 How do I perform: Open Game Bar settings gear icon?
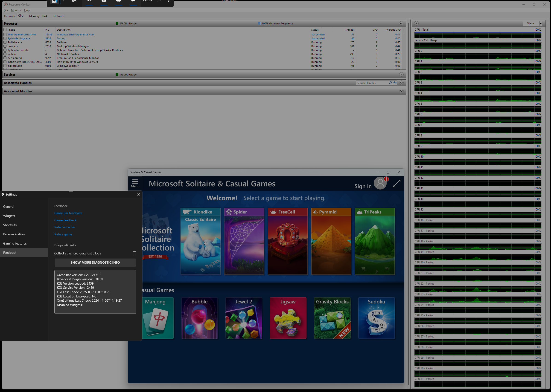[x=169, y=1]
